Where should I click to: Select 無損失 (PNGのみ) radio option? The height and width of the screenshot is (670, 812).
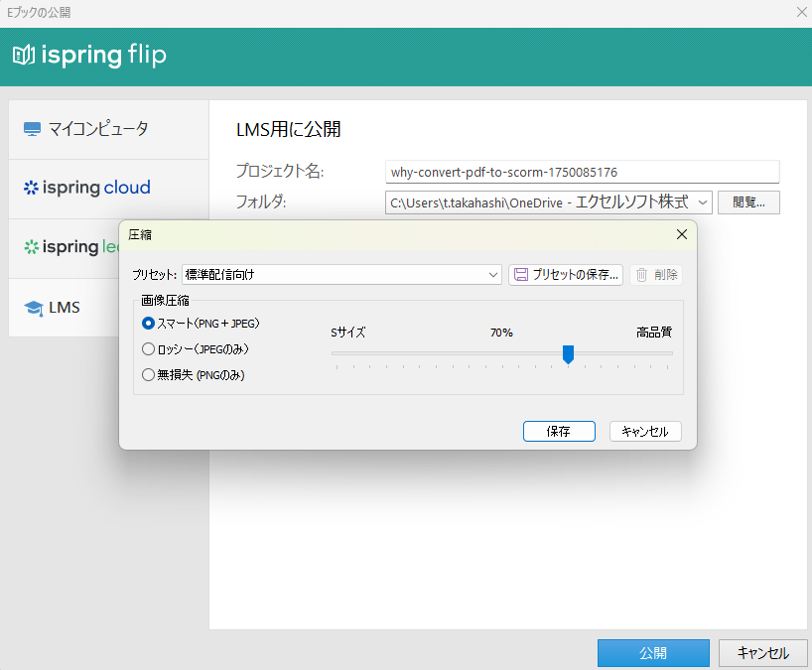click(148, 374)
